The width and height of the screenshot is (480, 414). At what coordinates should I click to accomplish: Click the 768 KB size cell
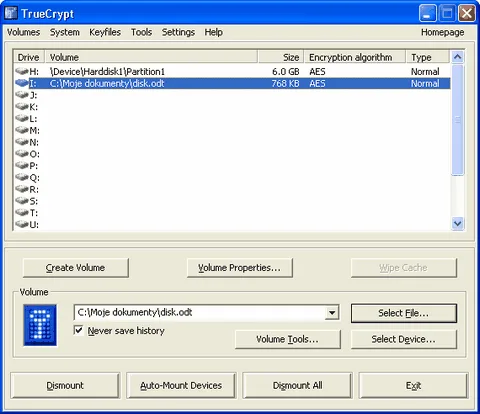tap(285, 83)
